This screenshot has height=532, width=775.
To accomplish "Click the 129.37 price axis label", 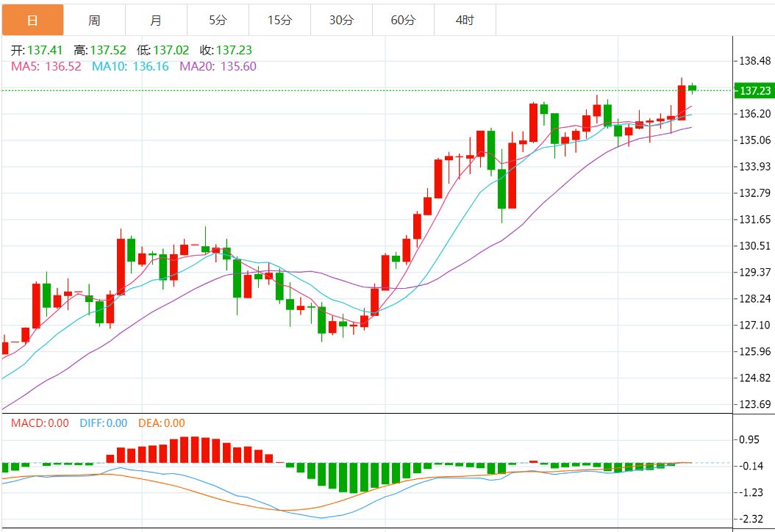I will pos(754,272).
